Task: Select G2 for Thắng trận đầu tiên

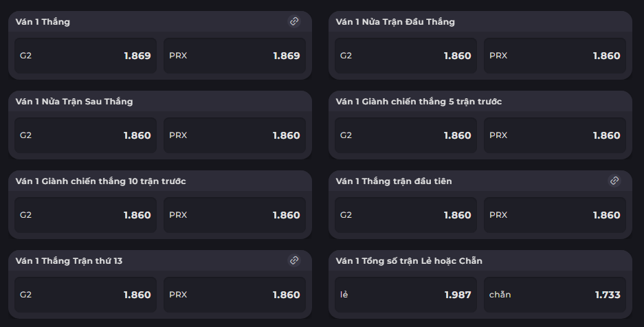Action: tap(406, 215)
